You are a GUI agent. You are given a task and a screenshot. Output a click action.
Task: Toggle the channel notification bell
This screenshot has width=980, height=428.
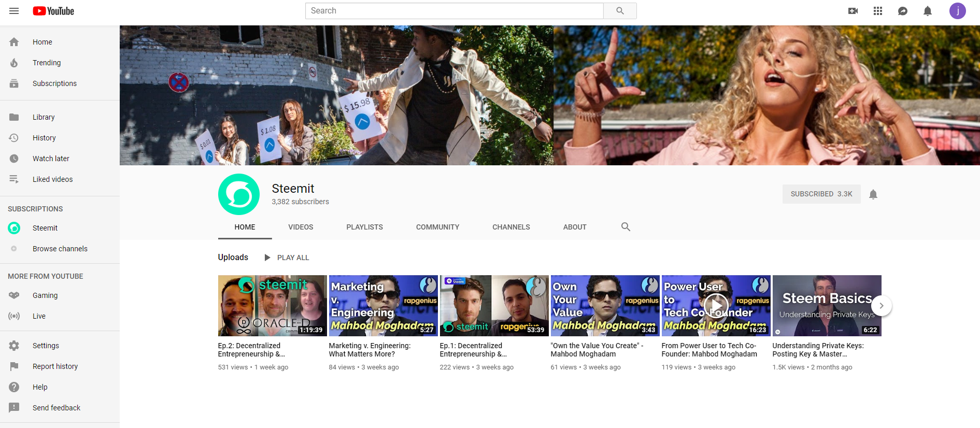point(873,194)
